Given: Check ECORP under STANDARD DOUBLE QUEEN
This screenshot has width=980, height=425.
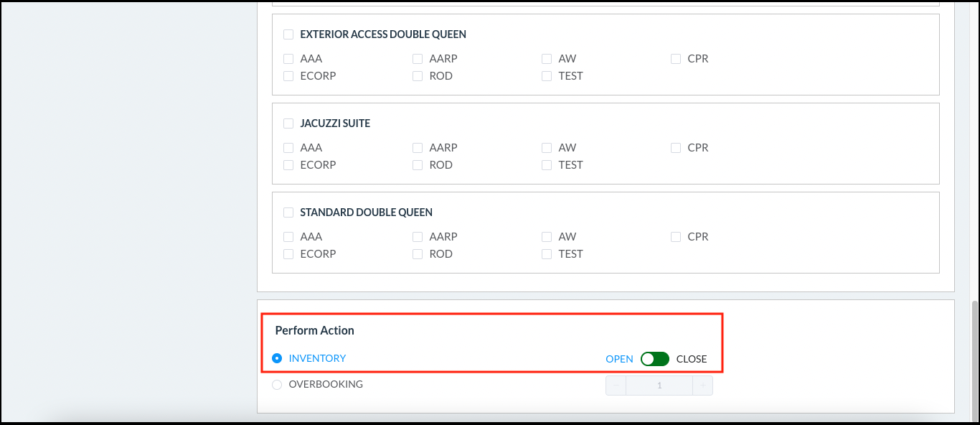Looking at the screenshot, I should pyautogui.click(x=288, y=253).
